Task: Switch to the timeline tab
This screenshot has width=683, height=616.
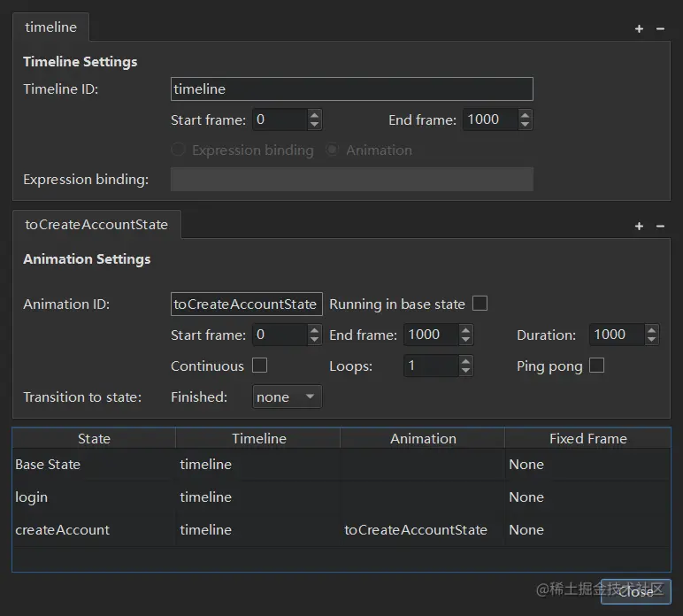Action: coord(50,27)
